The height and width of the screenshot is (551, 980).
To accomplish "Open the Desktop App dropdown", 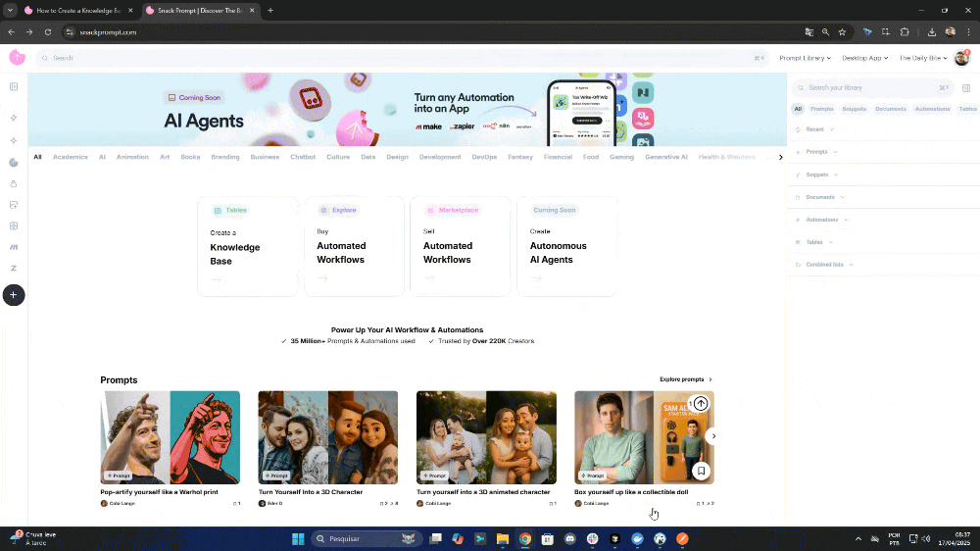I will [865, 58].
